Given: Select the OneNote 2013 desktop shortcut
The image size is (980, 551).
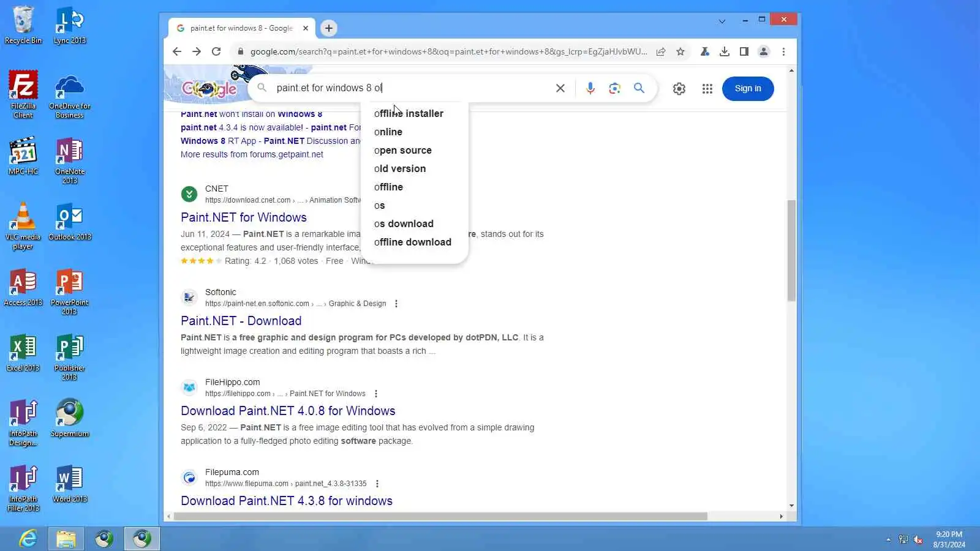Looking at the screenshot, I should pos(70,161).
